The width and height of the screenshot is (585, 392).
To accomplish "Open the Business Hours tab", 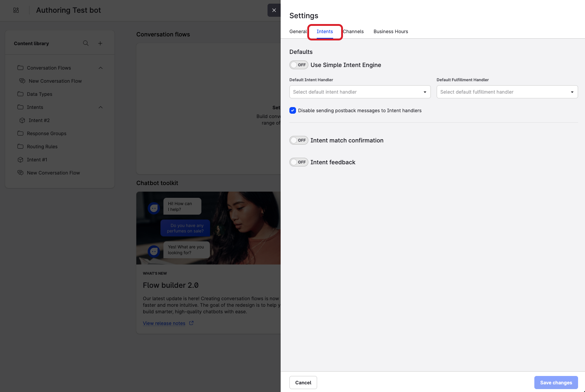I will [391, 31].
